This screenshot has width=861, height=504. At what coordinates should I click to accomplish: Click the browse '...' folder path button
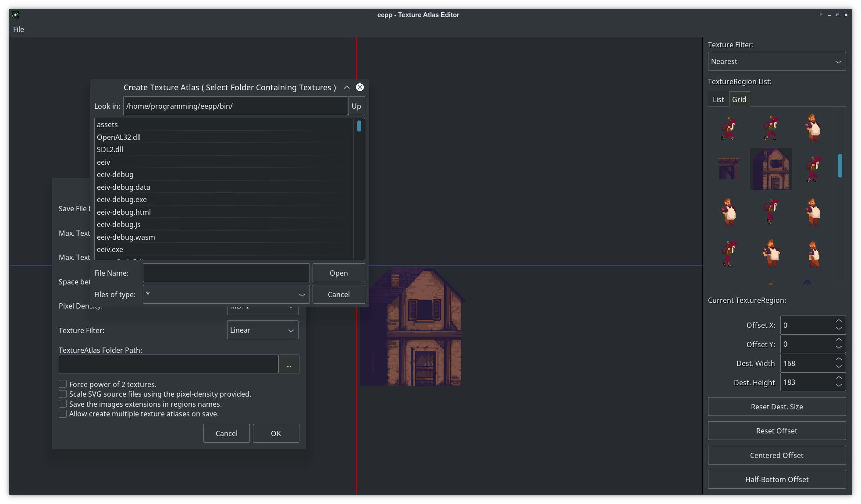[289, 364]
